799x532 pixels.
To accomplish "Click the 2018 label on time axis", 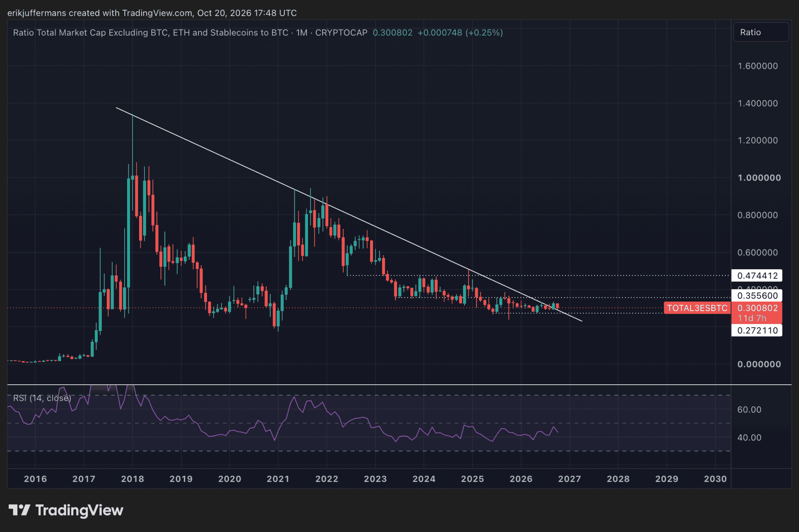I will pos(132,479).
